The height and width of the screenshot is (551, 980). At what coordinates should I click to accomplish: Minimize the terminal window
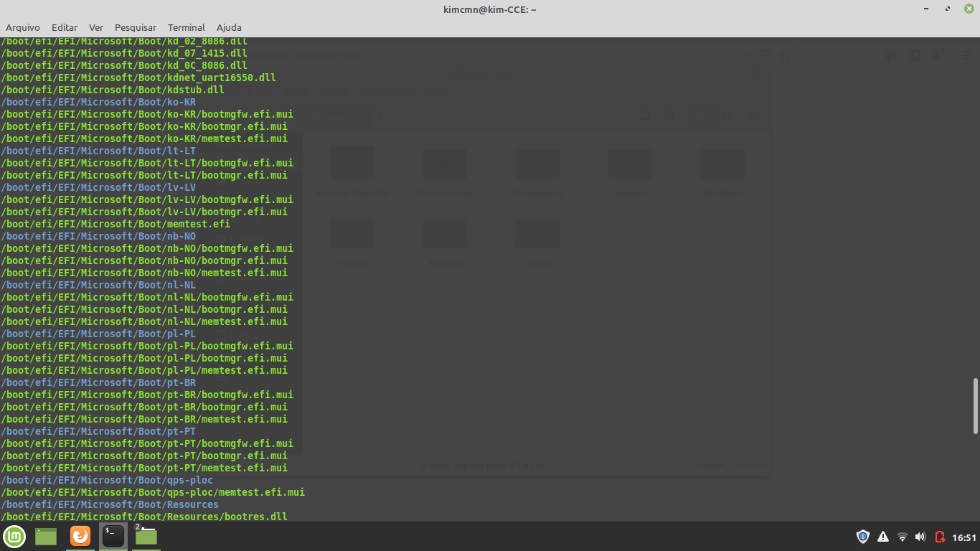click(x=927, y=9)
